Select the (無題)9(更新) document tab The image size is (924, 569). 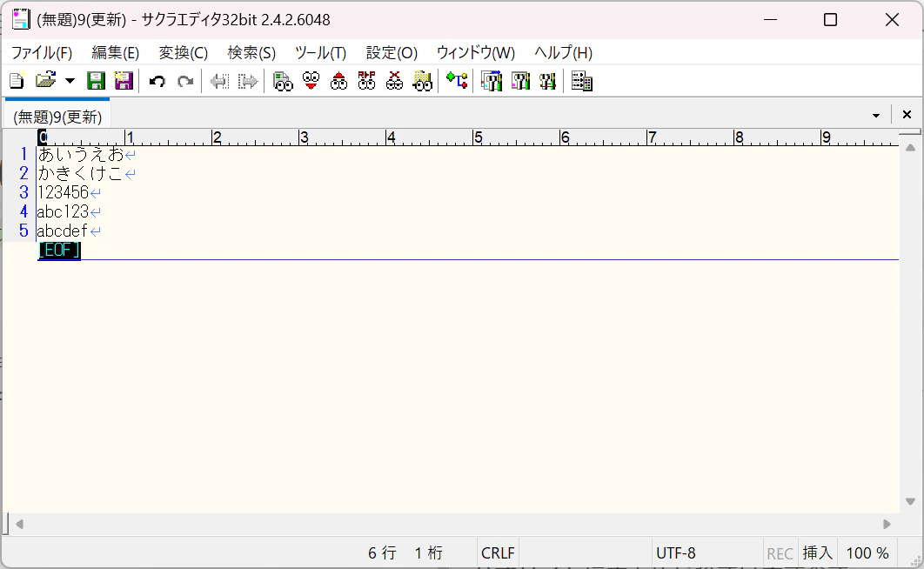[57, 117]
